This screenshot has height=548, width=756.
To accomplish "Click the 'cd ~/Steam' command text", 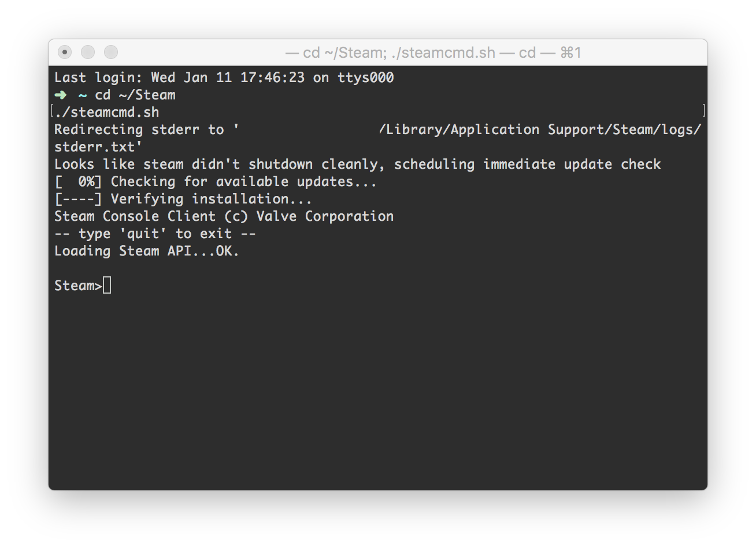I will [135, 95].
